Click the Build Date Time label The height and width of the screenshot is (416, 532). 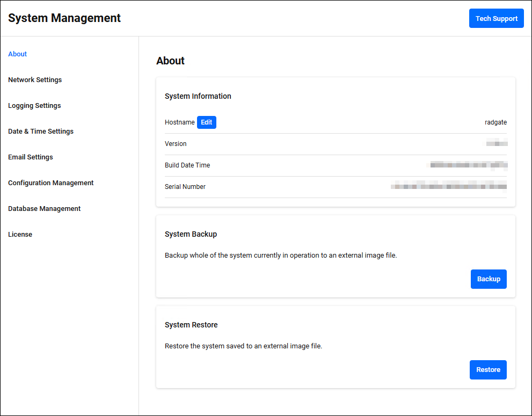click(187, 165)
